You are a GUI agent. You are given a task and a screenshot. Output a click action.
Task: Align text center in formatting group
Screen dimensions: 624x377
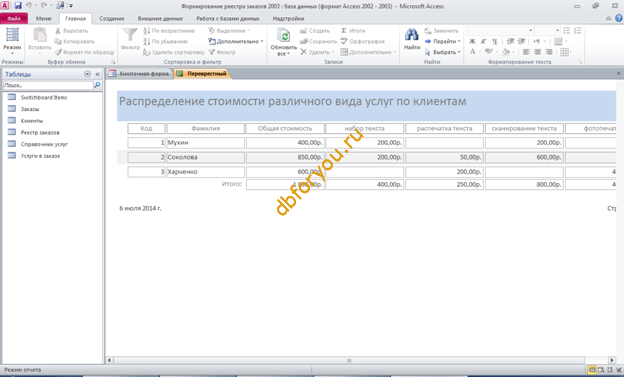tap(538, 52)
